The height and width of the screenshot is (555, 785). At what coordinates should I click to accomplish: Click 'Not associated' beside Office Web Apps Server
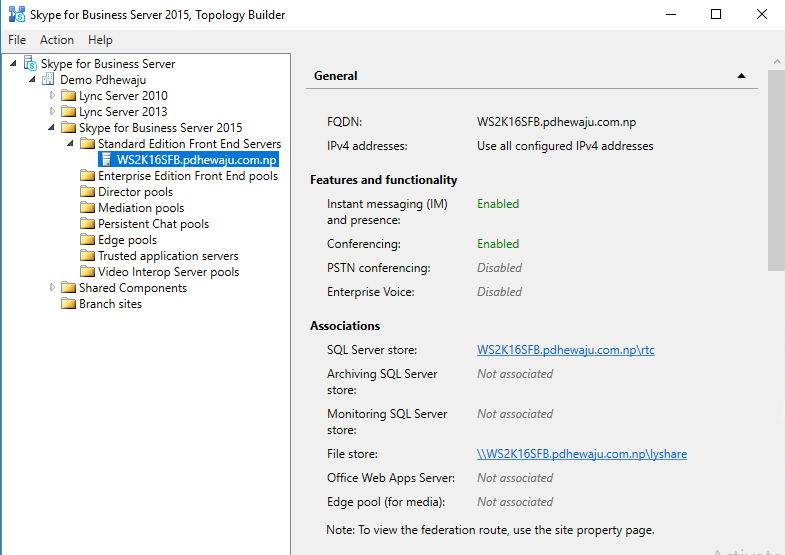tap(515, 478)
